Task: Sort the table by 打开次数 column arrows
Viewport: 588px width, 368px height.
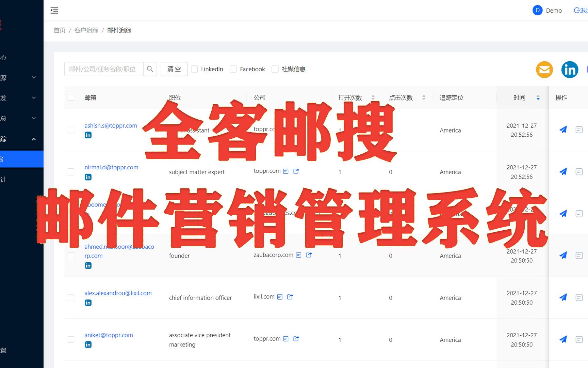Action: tap(373, 97)
